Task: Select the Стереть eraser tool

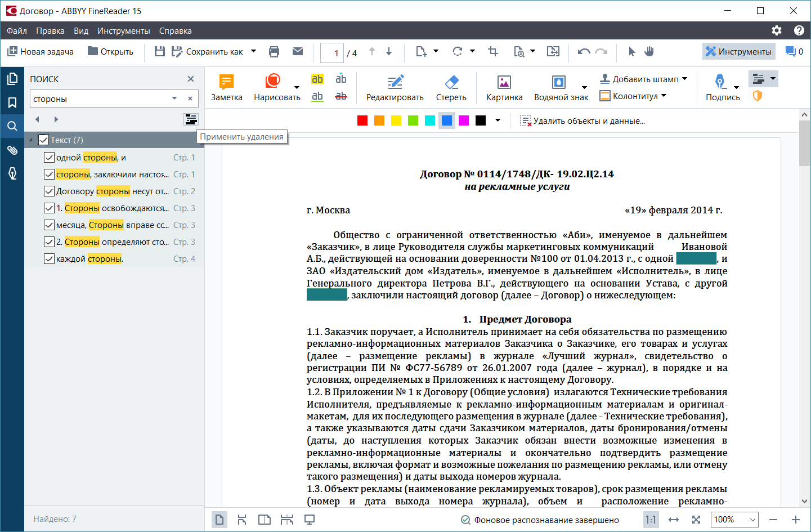Action: click(x=451, y=83)
